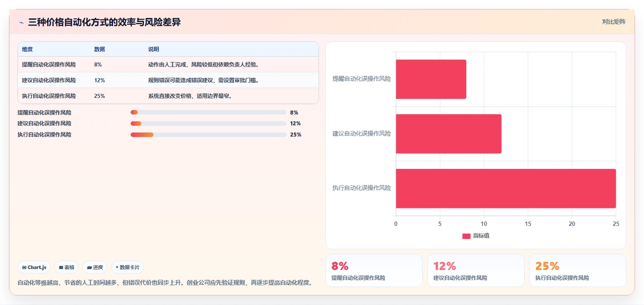Click the 指标值 legend label
The height and width of the screenshot is (305, 644).
481,236
